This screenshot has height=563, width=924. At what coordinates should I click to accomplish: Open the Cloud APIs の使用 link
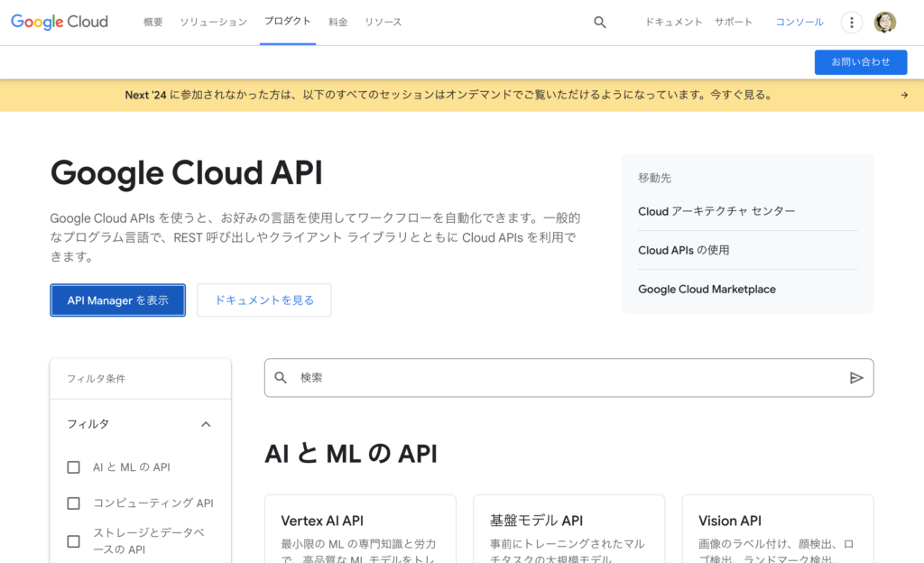point(684,250)
